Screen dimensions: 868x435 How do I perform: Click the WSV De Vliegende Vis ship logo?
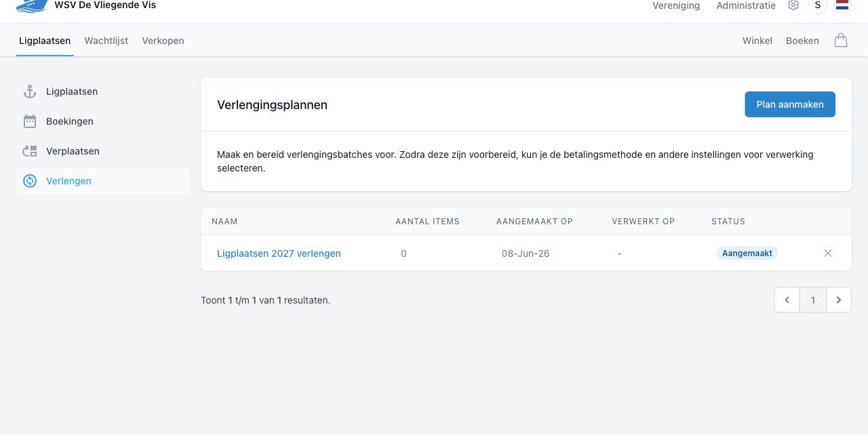pos(32,6)
